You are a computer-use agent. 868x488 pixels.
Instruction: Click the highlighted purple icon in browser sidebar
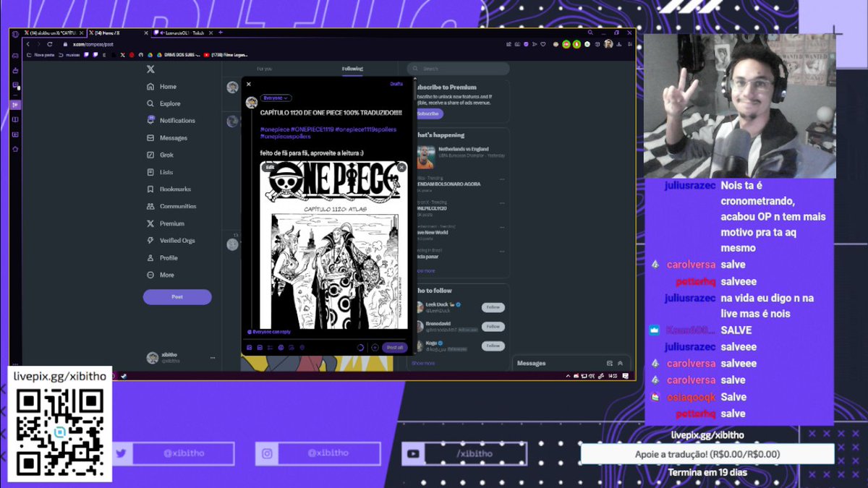point(15,105)
